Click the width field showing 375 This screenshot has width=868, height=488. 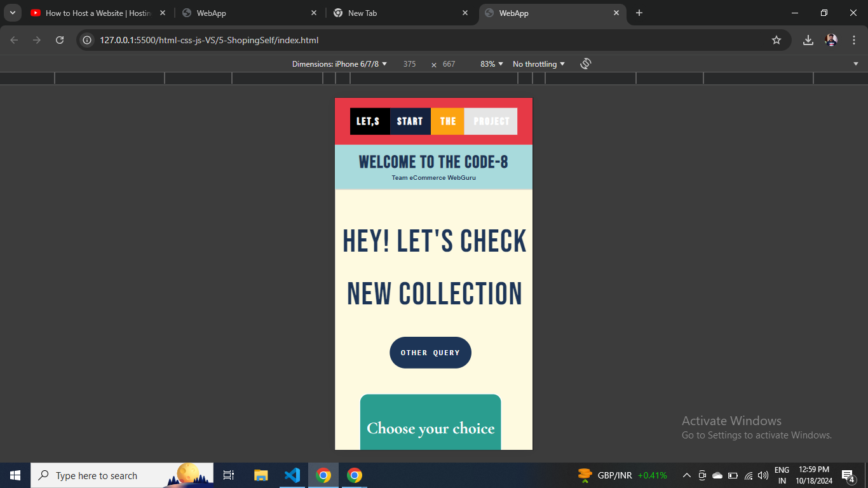410,64
